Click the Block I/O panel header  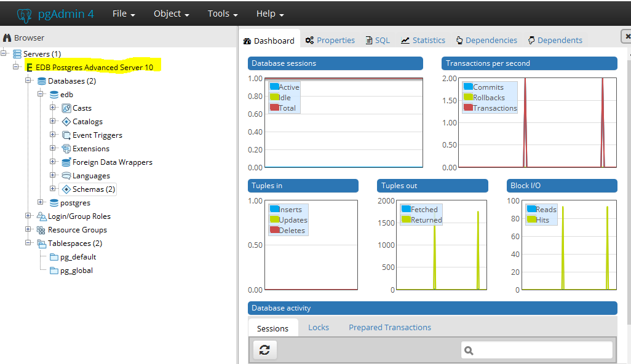click(562, 186)
